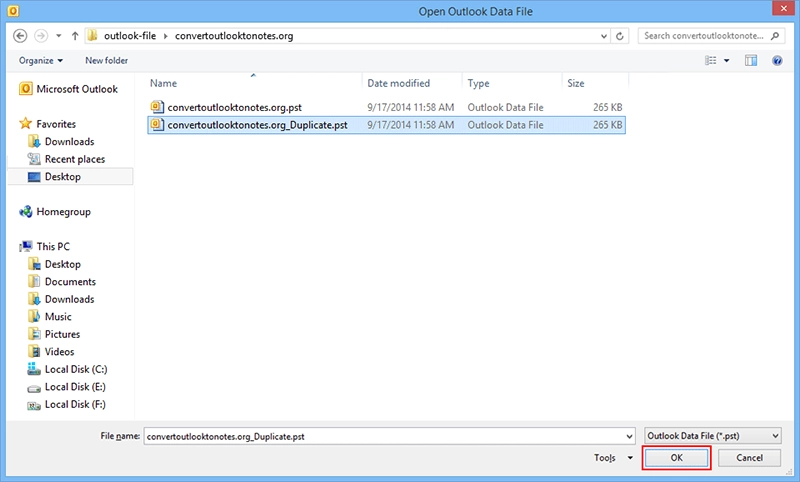
Task: Expand the File name dropdown arrow
Action: click(x=629, y=437)
